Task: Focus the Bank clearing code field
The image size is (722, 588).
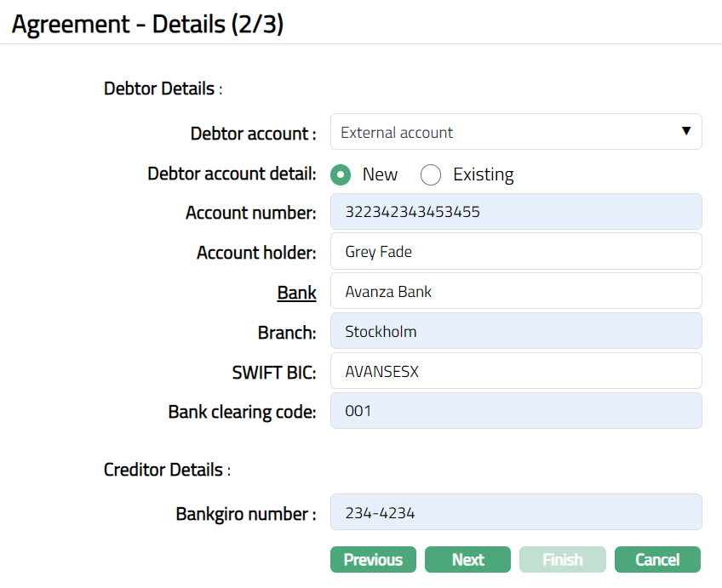Action: (516, 411)
